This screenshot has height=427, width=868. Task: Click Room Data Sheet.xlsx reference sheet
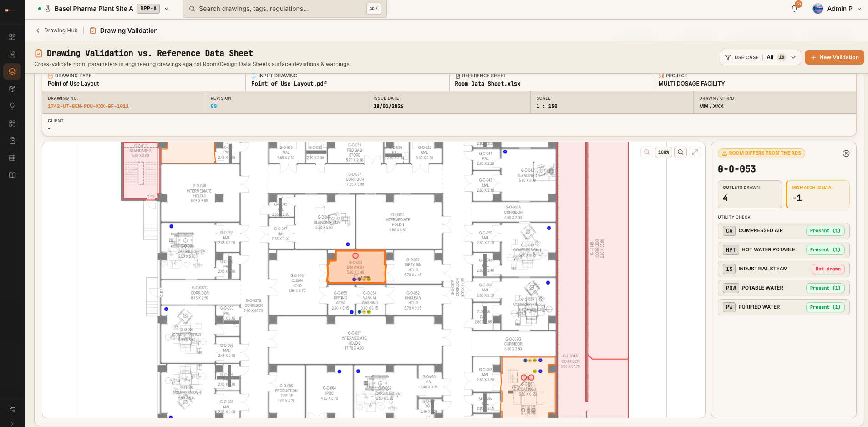(x=487, y=84)
